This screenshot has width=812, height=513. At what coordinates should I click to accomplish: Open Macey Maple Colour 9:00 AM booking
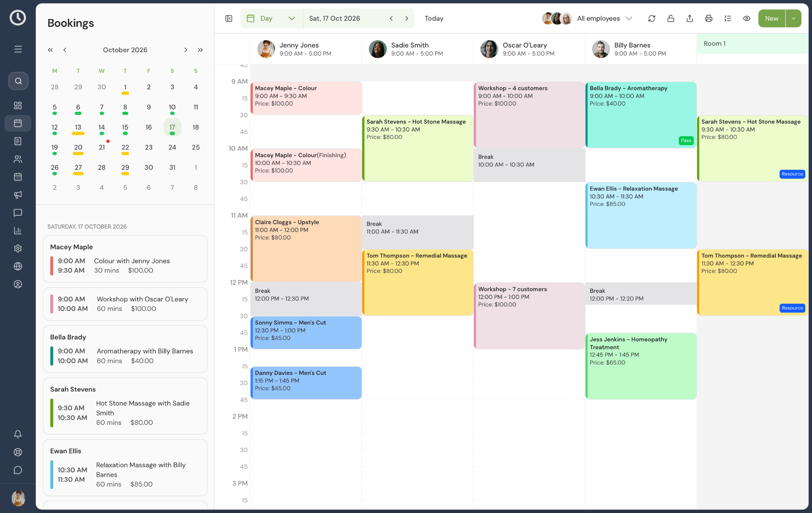tap(306, 98)
